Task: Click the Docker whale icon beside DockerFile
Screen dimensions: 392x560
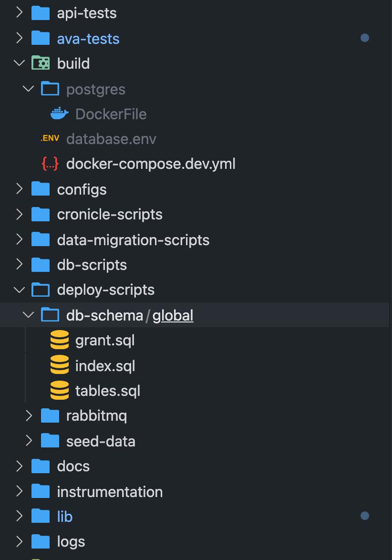Action: click(59, 114)
